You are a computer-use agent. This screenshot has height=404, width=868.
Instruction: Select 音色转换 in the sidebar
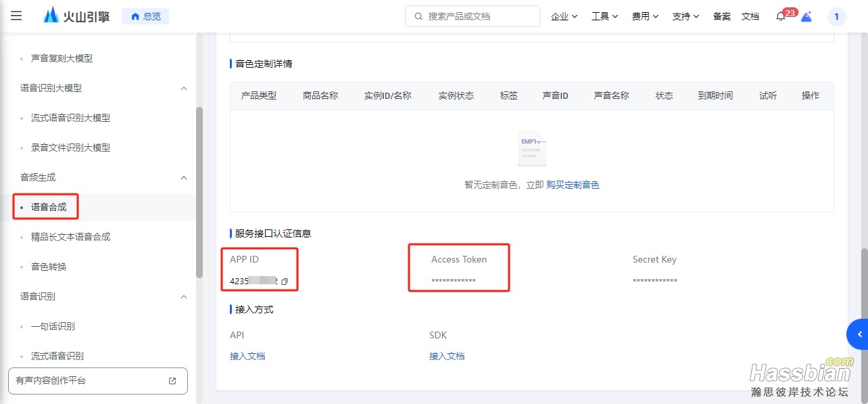(49, 267)
